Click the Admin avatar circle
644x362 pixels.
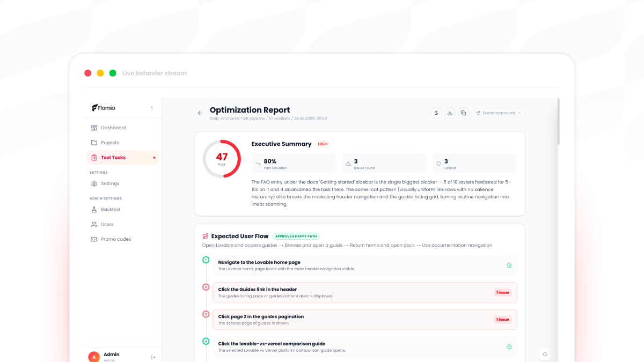94,357
